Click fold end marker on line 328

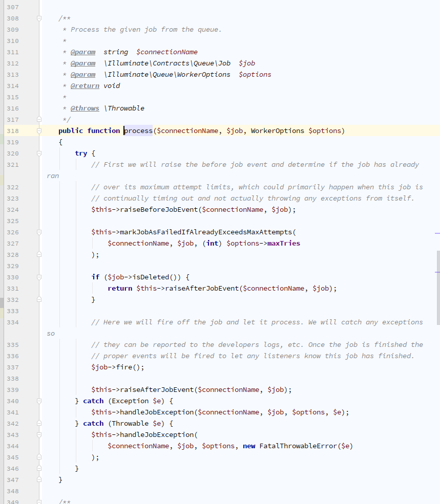[x=39, y=255]
